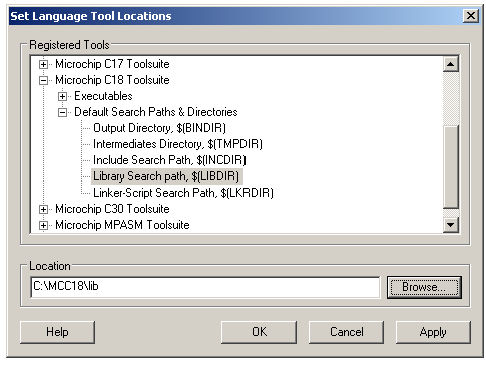Click the scroll up arrow in tools list
The width and height of the screenshot is (486, 365).
(451, 64)
